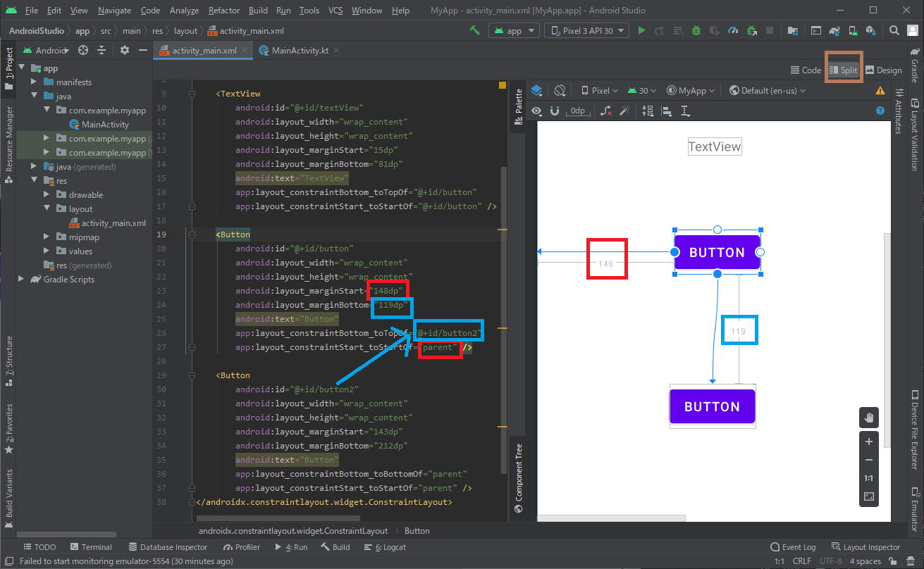The width and height of the screenshot is (924, 569).
Task: Open View Options eye icon
Action: click(x=537, y=111)
